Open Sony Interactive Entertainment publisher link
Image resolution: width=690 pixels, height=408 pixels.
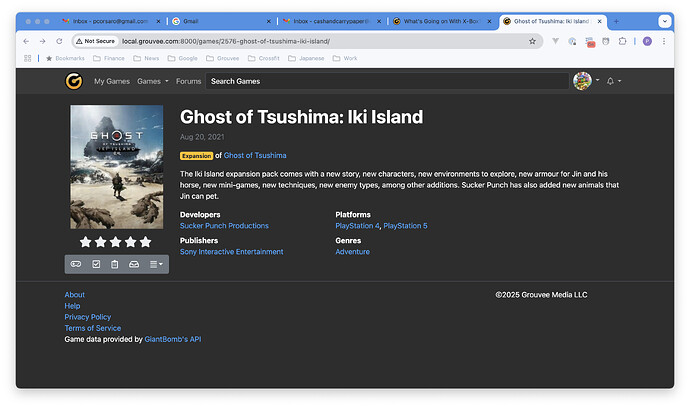(x=231, y=252)
